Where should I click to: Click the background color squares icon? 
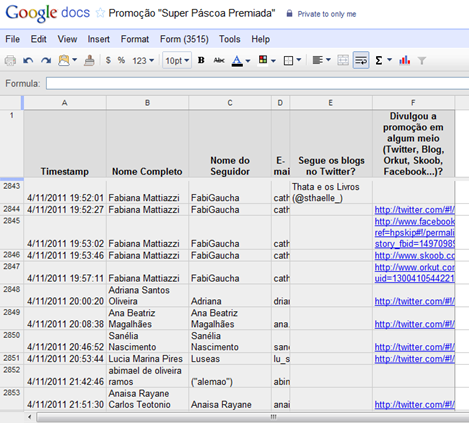[263, 60]
